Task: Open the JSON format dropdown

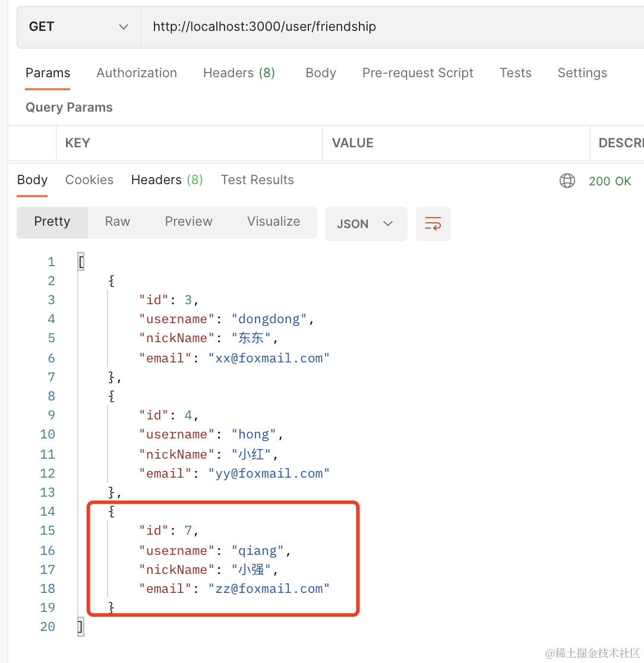Action: coord(366,224)
